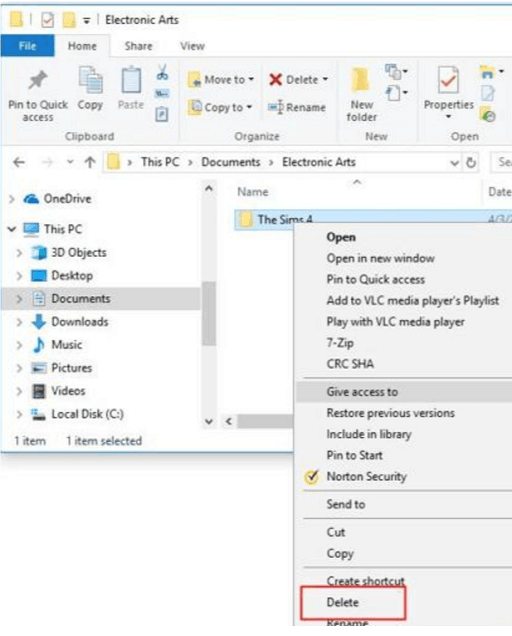The image size is (512, 636).
Task: Select the Home ribbon tab
Action: (82, 46)
